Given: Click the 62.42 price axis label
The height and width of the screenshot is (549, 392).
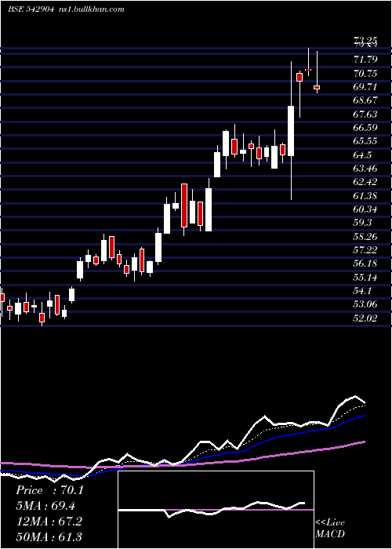Looking at the screenshot, I should click(x=365, y=182).
